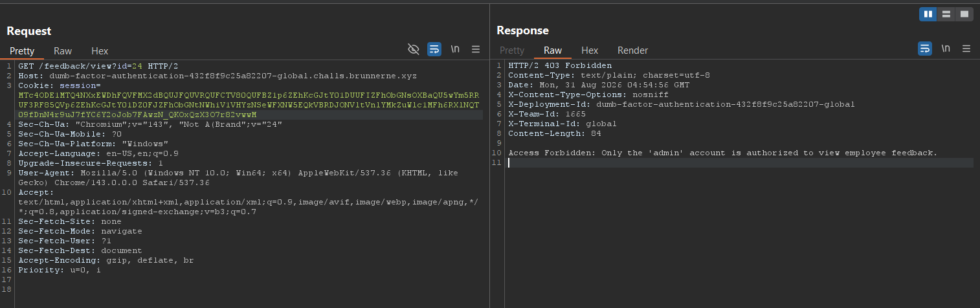Switch Request view to Hex tab
The image size is (980, 308).
(x=100, y=50)
